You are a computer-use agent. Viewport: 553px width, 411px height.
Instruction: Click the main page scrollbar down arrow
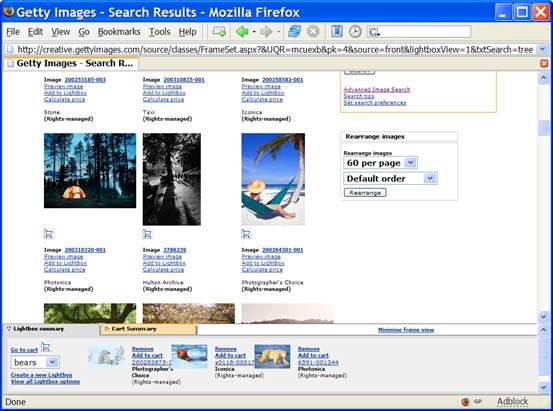[543, 317]
